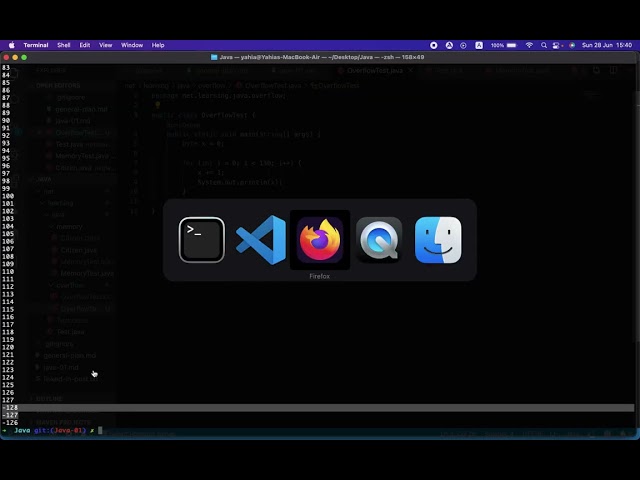The height and width of the screenshot is (480, 640).
Task: Open the Terminal application menu
Action: pyautogui.click(x=36, y=45)
